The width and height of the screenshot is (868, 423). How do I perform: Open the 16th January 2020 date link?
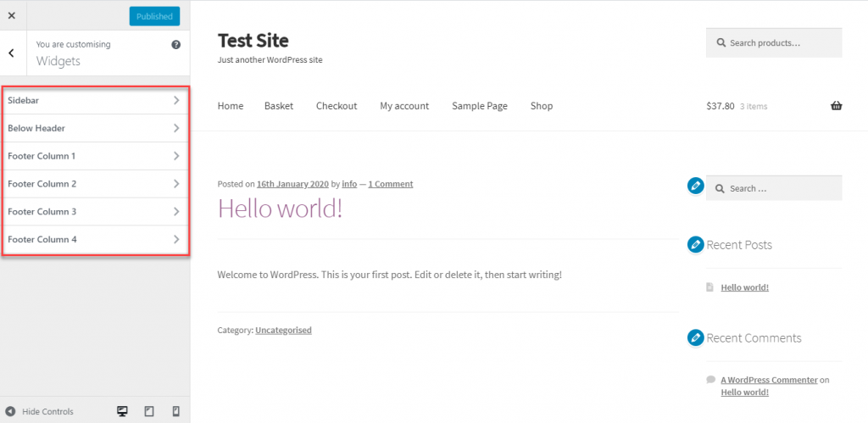click(x=292, y=184)
